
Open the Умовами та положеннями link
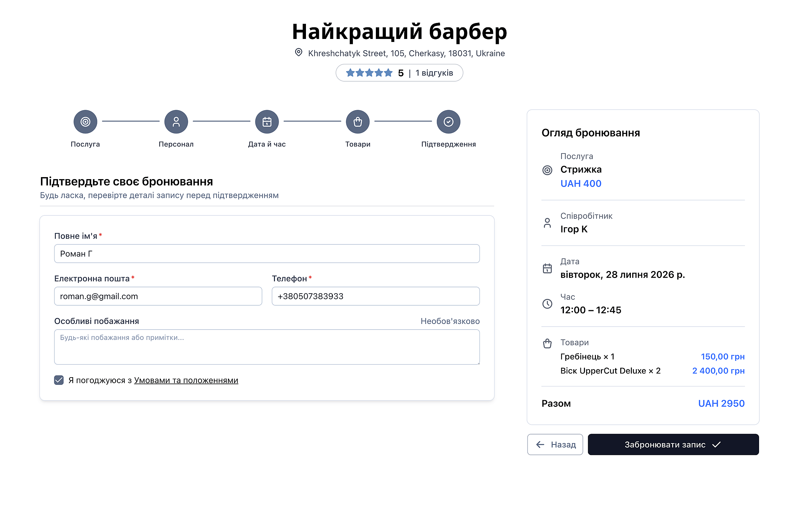[x=186, y=380]
